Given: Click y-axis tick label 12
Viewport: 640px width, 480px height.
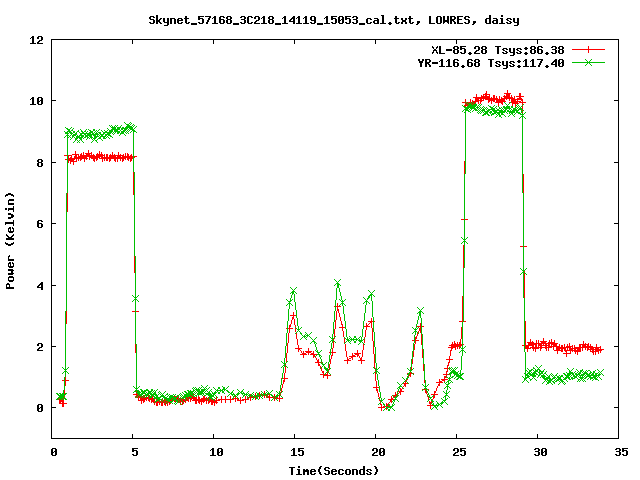Looking at the screenshot, I should pyautogui.click(x=36, y=40).
